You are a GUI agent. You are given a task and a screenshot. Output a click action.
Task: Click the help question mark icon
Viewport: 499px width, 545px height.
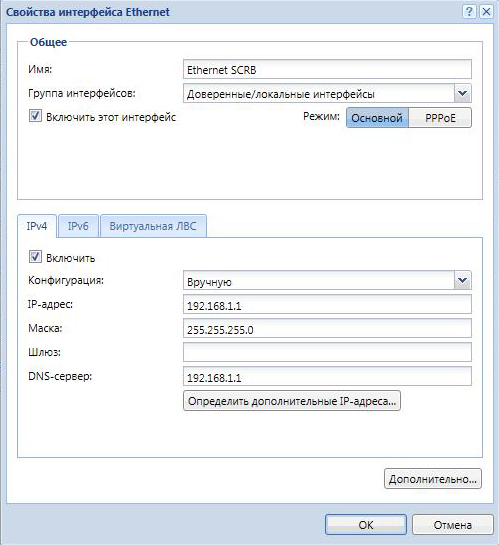[469, 12]
